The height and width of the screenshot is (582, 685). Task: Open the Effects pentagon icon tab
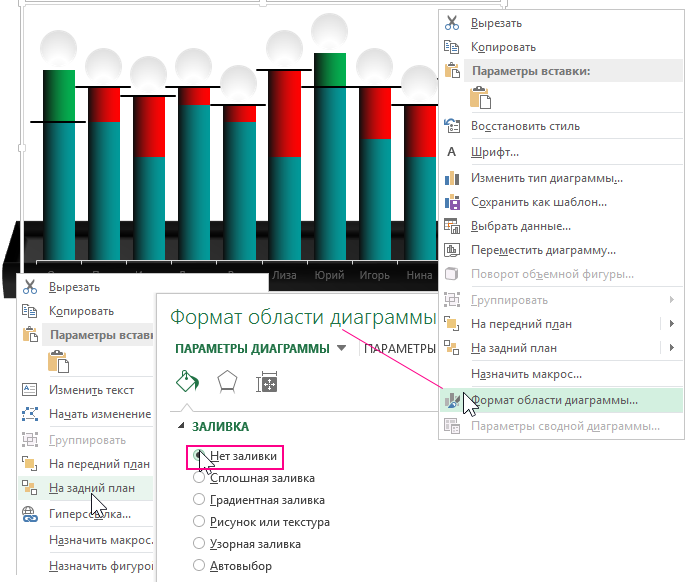click(227, 382)
